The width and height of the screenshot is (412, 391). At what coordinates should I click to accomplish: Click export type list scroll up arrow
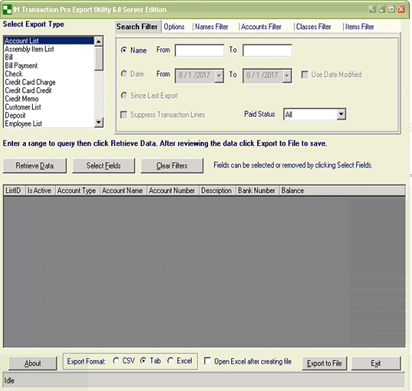point(99,41)
